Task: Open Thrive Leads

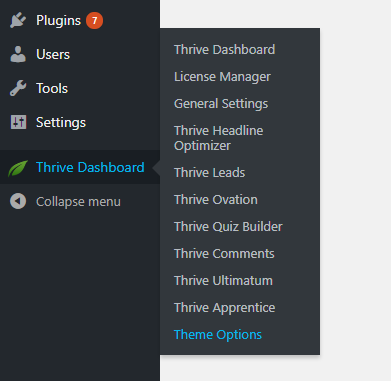Action: pyautogui.click(x=209, y=173)
